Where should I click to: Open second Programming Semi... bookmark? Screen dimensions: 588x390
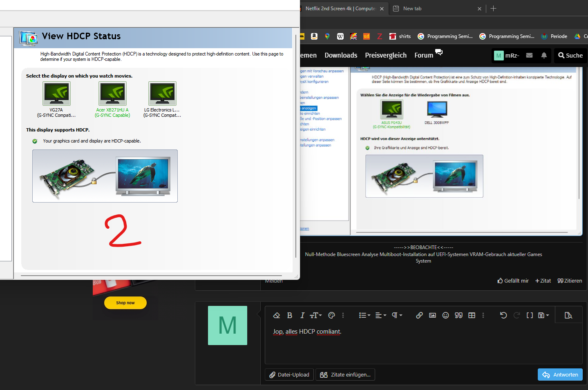click(507, 36)
